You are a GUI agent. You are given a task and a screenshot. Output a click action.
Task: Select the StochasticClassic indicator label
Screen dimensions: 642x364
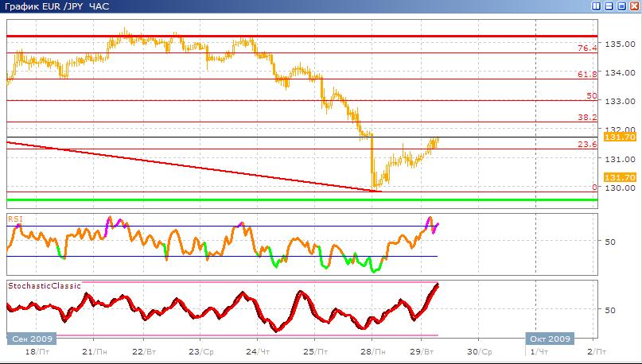(x=44, y=285)
